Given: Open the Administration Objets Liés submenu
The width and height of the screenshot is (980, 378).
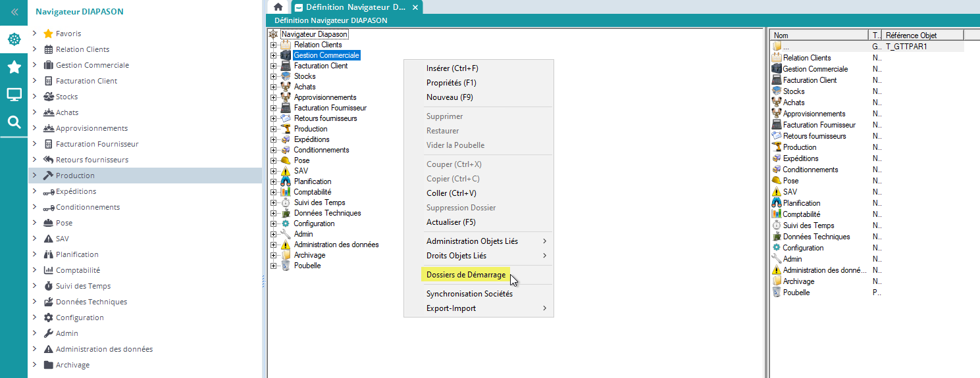Looking at the screenshot, I should click(x=472, y=241).
